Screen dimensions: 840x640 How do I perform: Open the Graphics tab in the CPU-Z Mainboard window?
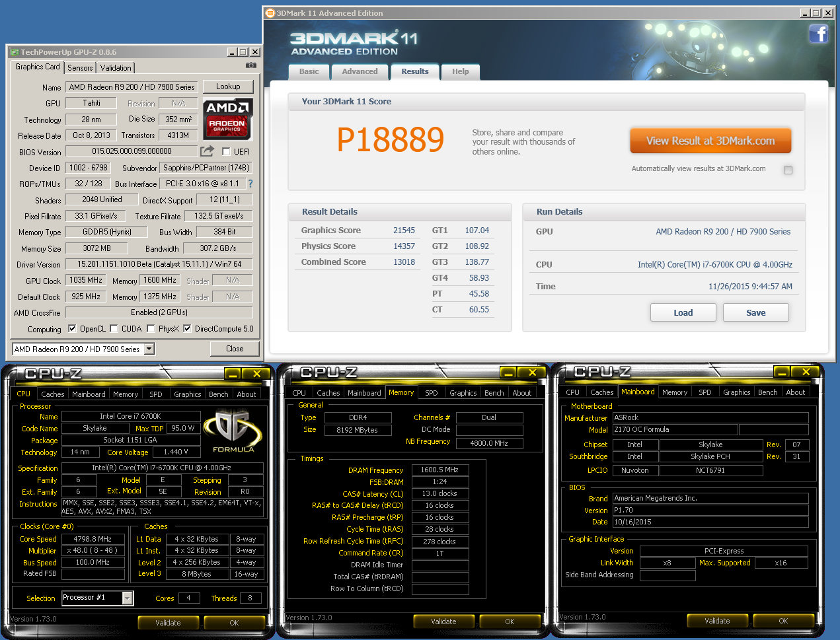coord(736,392)
